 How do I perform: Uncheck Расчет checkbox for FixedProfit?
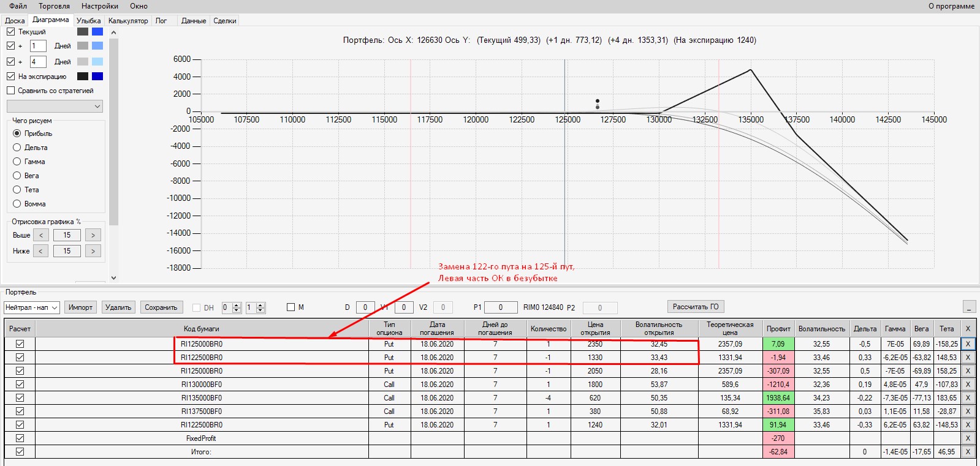pos(20,438)
